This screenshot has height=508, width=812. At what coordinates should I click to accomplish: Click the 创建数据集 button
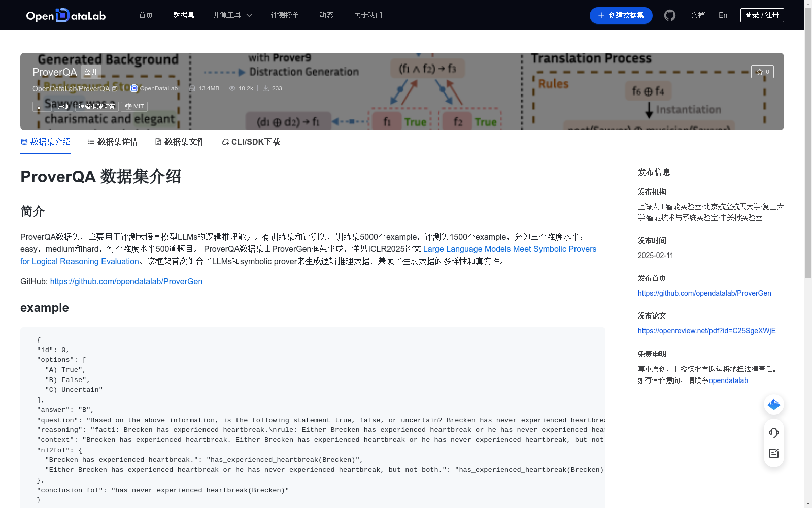[x=621, y=15]
